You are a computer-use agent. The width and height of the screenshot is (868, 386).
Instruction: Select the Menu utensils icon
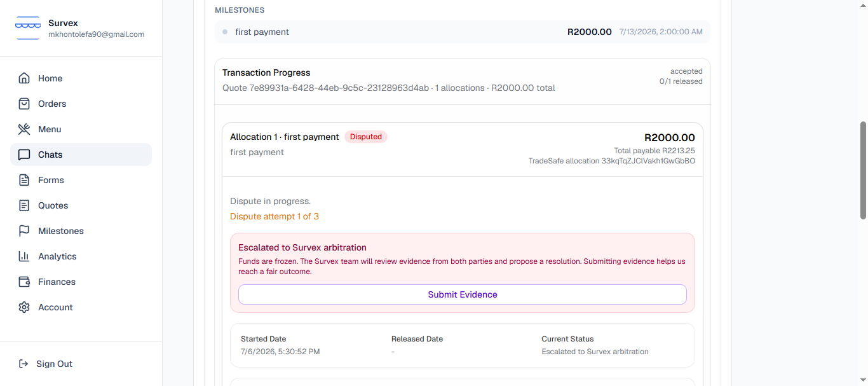pos(24,129)
